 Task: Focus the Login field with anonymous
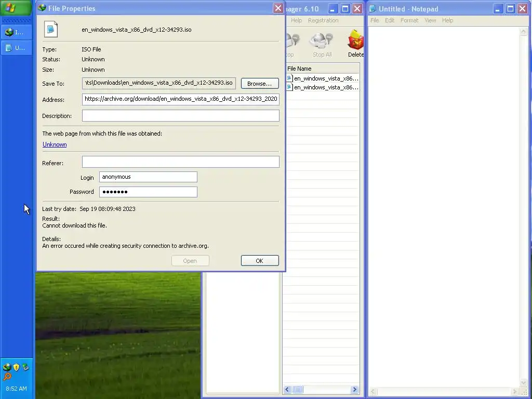(x=148, y=177)
